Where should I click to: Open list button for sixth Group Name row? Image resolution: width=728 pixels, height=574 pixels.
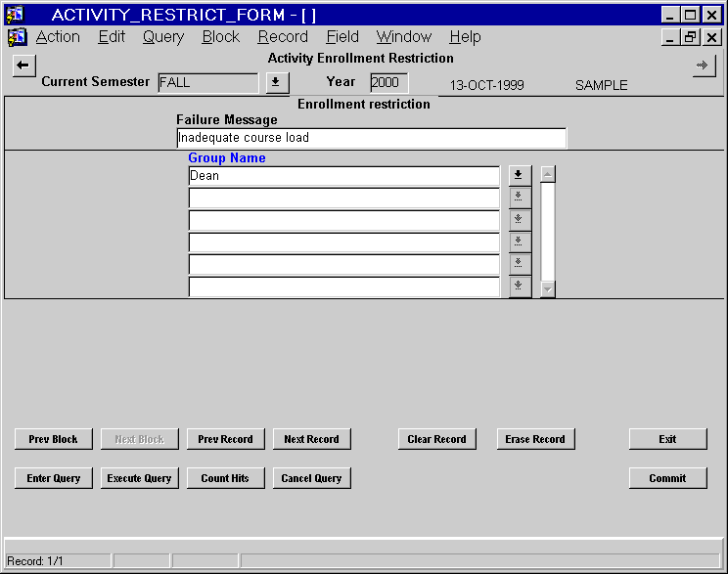click(520, 287)
